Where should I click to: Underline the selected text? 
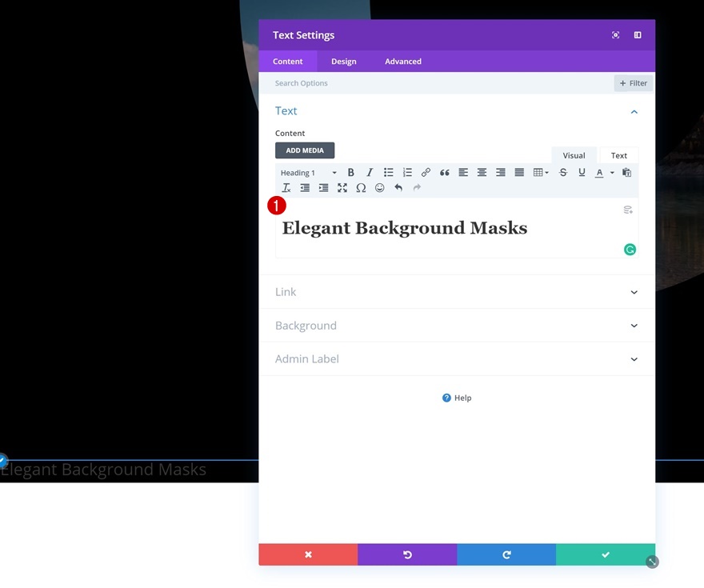pyautogui.click(x=582, y=172)
